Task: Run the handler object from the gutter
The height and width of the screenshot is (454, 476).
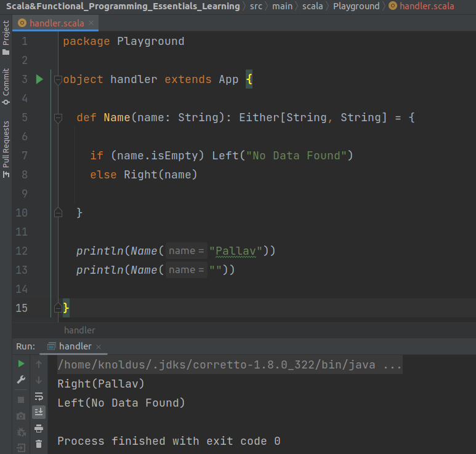Action: tap(39, 79)
